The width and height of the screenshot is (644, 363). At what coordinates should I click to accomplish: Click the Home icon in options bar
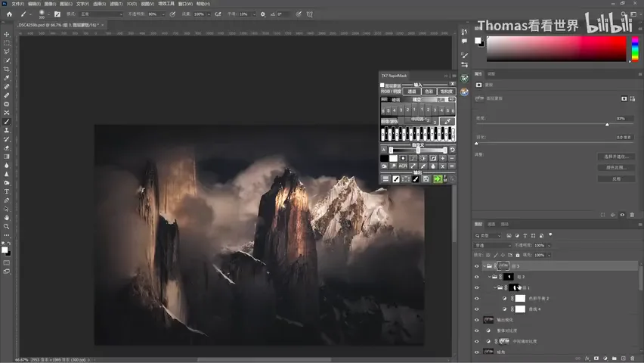click(x=9, y=14)
